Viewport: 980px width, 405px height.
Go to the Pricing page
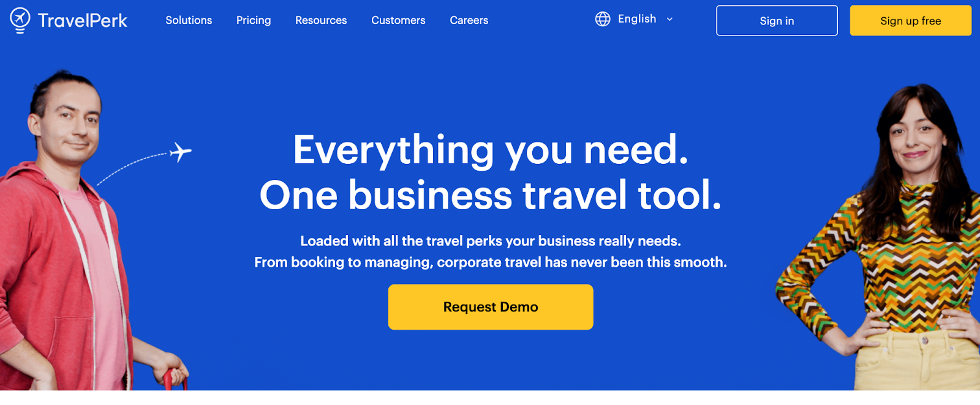pyautogui.click(x=254, y=20)
